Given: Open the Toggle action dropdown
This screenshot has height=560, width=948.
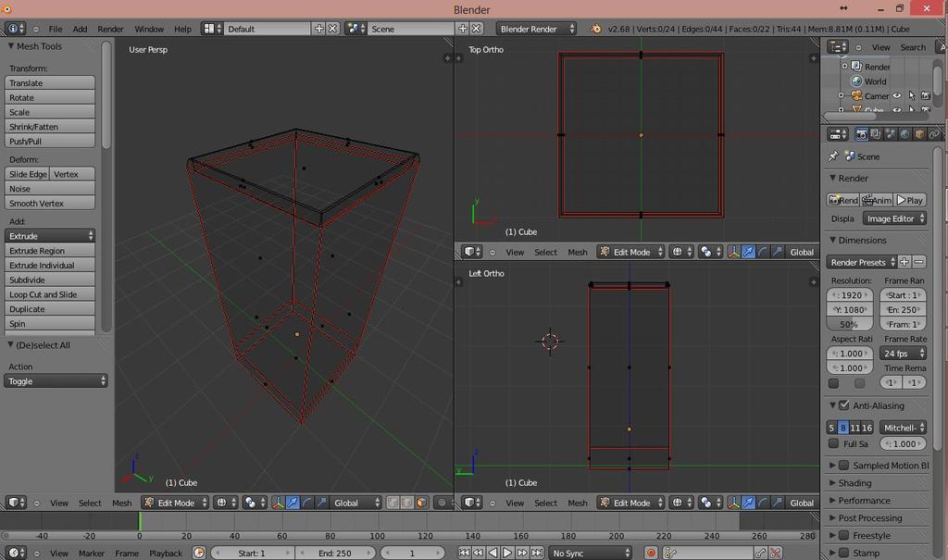Looking at the screenshot, I should (56, 381).
